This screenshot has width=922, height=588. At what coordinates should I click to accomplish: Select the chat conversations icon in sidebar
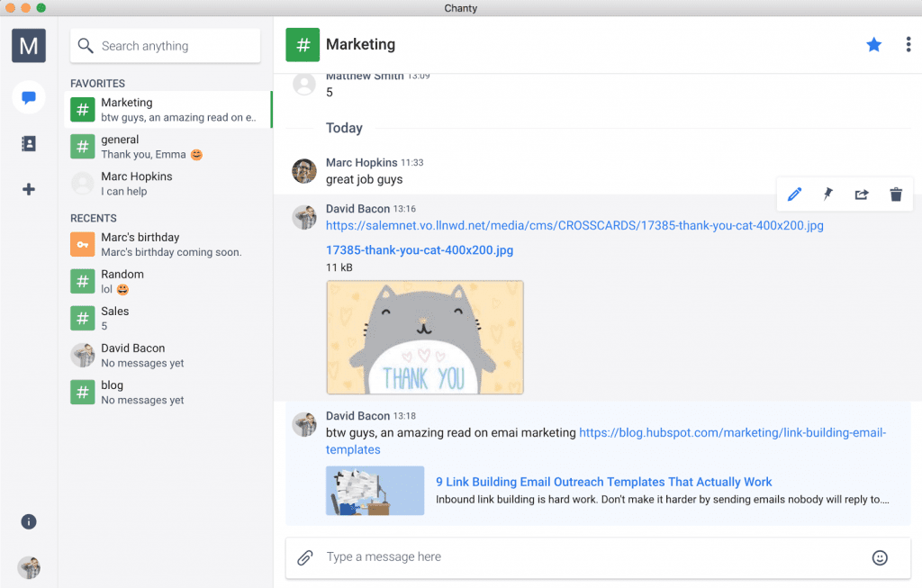pos(28,97)
